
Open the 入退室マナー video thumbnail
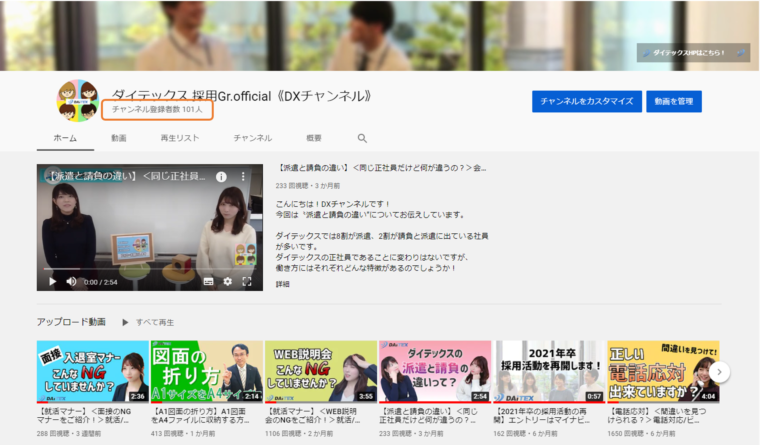[93, 372]
